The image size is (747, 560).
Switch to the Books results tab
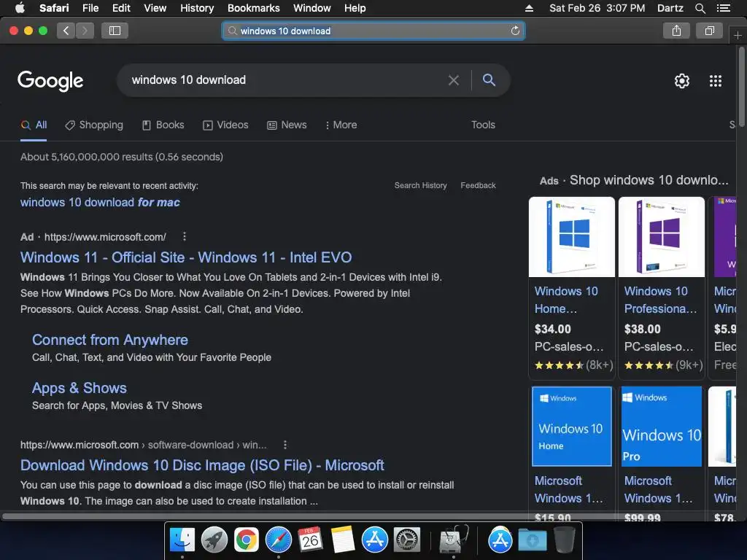coord(163,125)
